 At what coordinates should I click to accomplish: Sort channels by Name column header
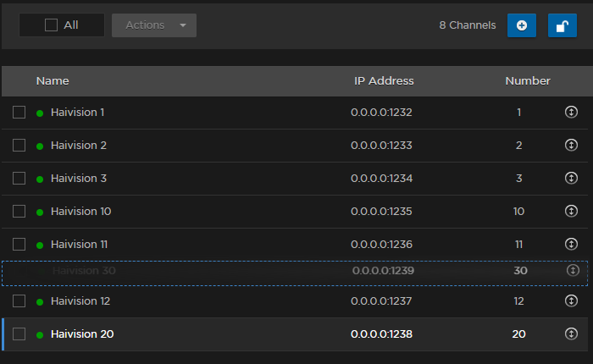[53, 81]
